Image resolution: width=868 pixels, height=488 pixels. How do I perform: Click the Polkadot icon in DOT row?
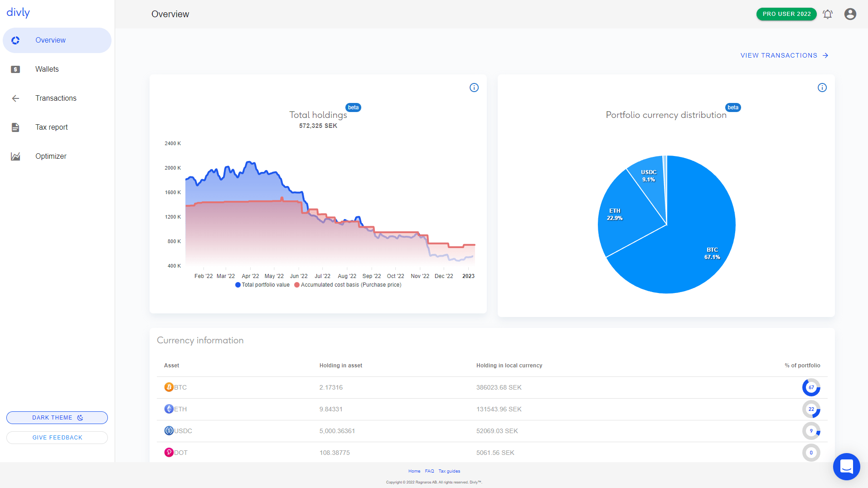[x=169, y=453]
